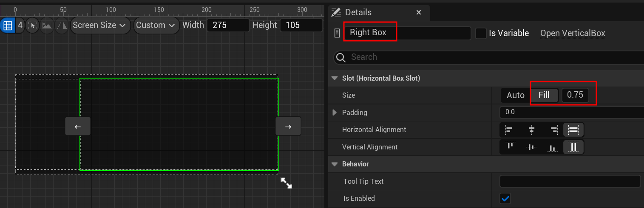Click the right arrow widget handle
Image resolution: width=644 pixels, height=208 pixels.
tap(288, 126)
